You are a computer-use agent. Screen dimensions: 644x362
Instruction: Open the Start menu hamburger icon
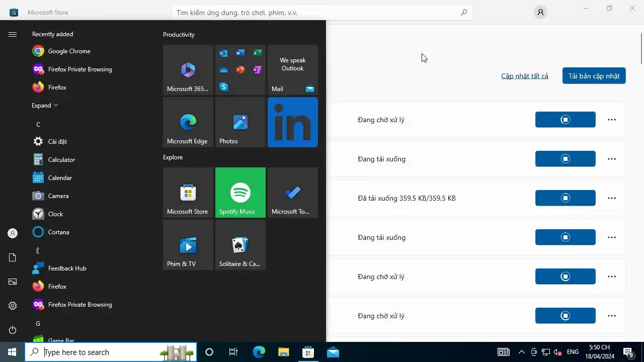(x=13, y=34)
